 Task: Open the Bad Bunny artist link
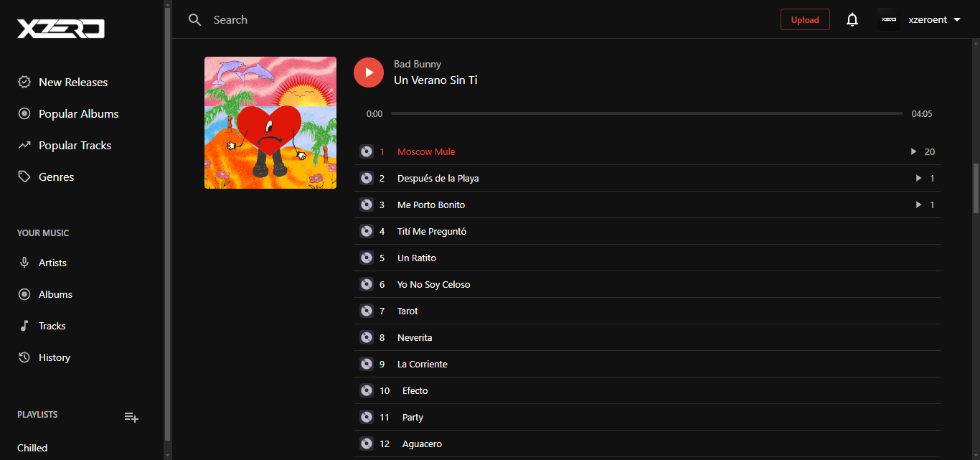418,65
